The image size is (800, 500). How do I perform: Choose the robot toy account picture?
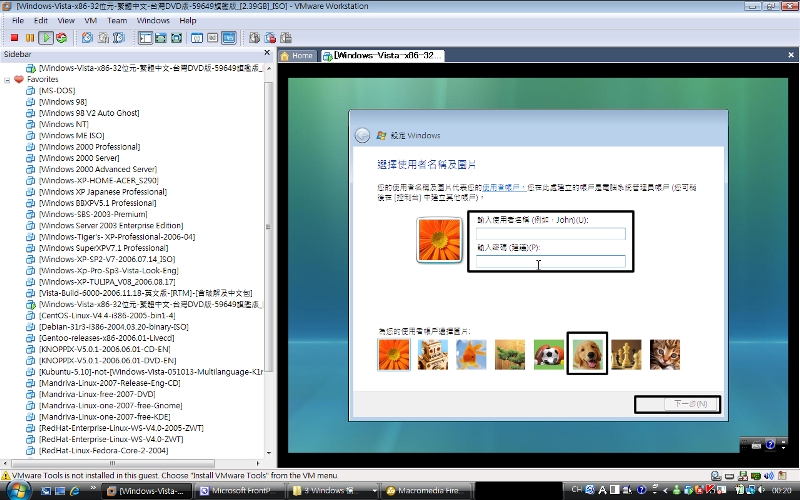tap(433, 355)
